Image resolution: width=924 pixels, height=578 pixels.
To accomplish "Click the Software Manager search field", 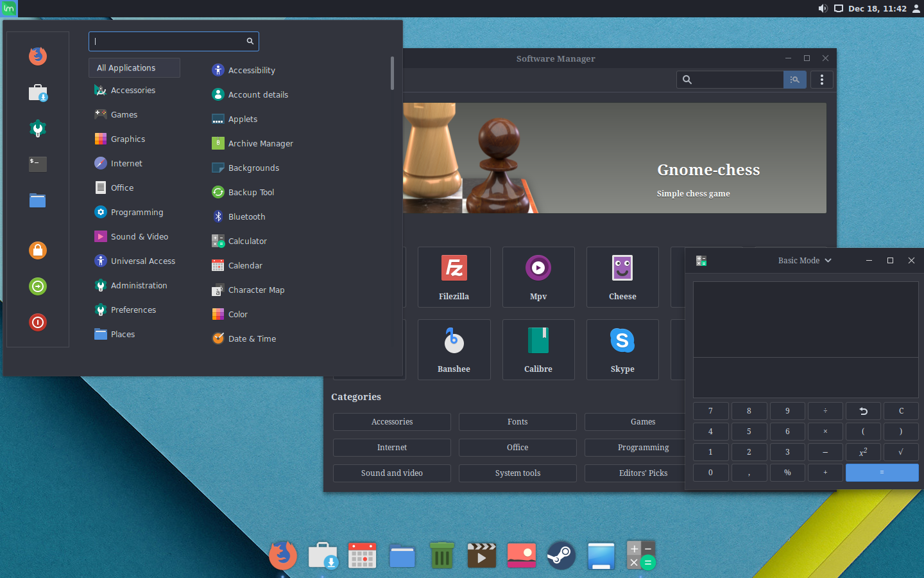I will pos(730,80).
